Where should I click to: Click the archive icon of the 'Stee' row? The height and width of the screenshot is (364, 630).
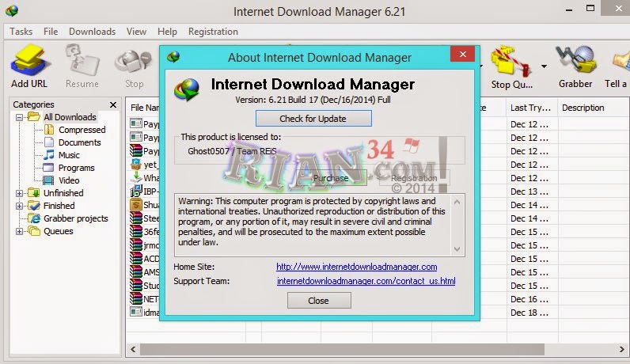click(136, 218)
